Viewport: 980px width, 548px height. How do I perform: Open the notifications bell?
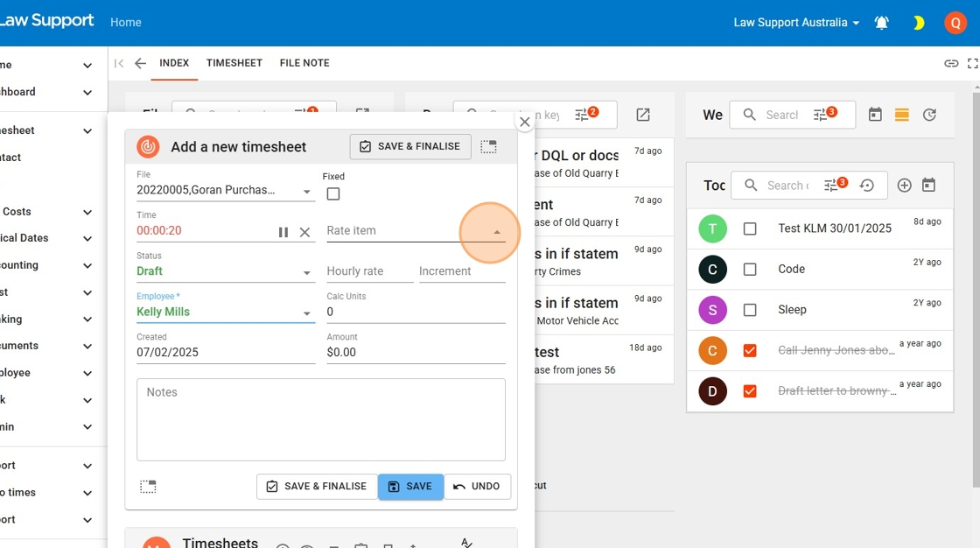point(882,23)
